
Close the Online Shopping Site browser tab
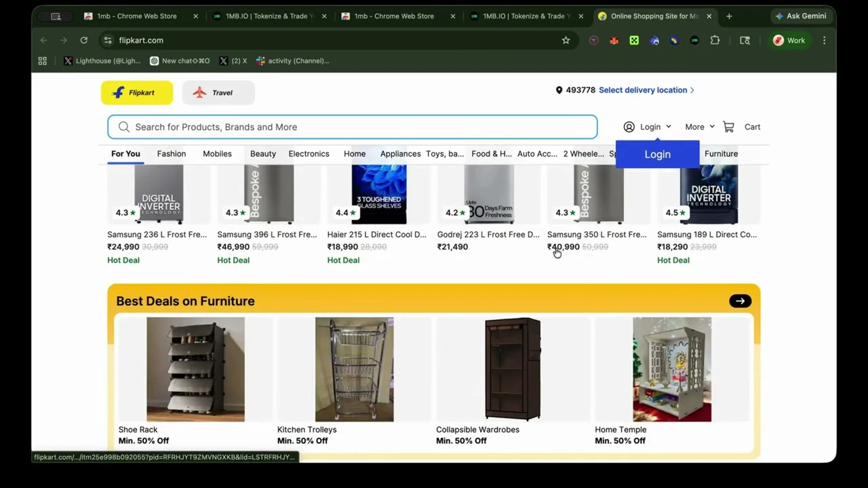click(709, 16)
